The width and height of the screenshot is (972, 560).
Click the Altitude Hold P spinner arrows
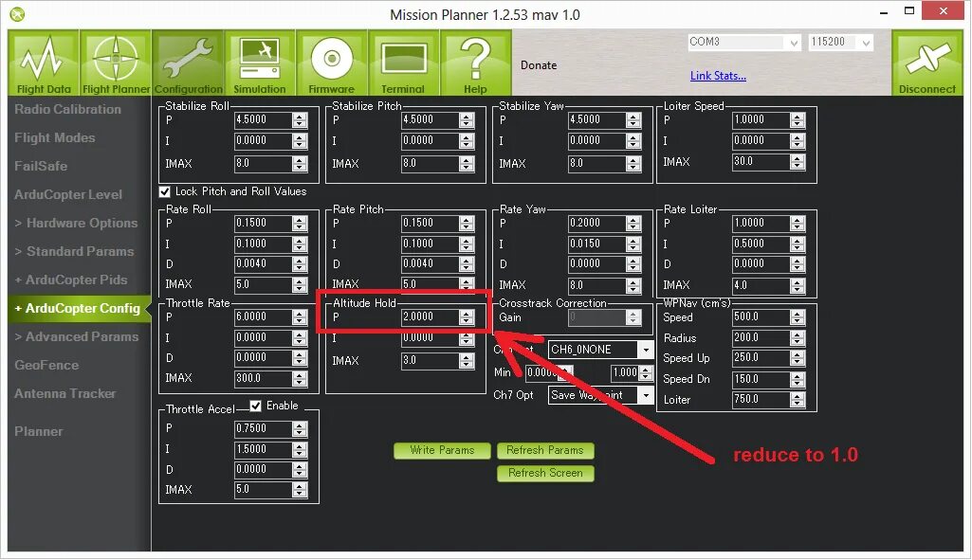467,316
